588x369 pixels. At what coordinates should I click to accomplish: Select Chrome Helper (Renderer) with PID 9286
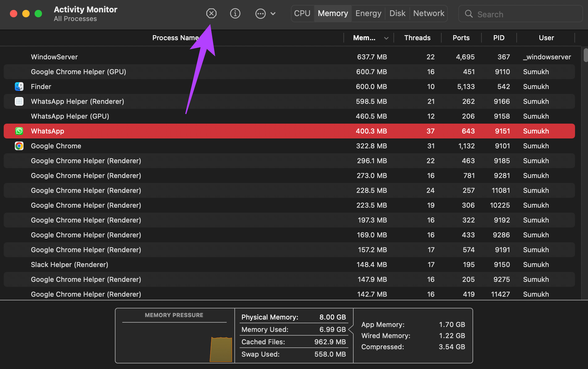(x=289, y=235)
